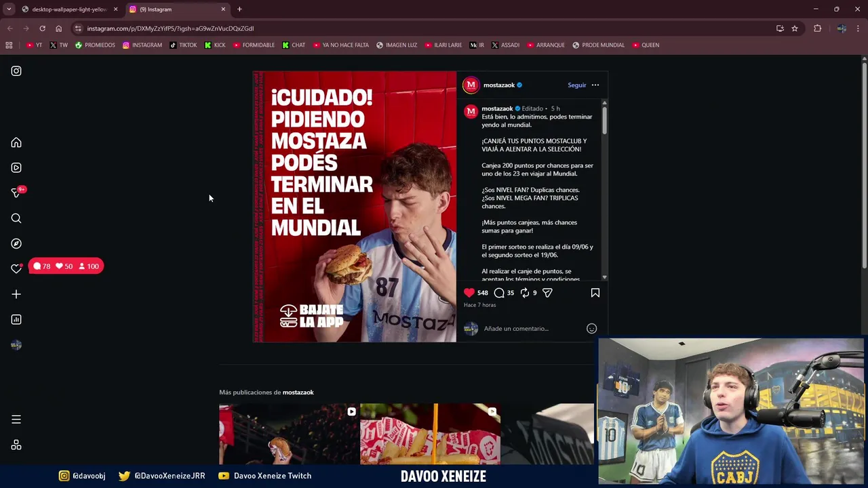
Task: Open post options three-dots menu
Action: click(595, 85)
